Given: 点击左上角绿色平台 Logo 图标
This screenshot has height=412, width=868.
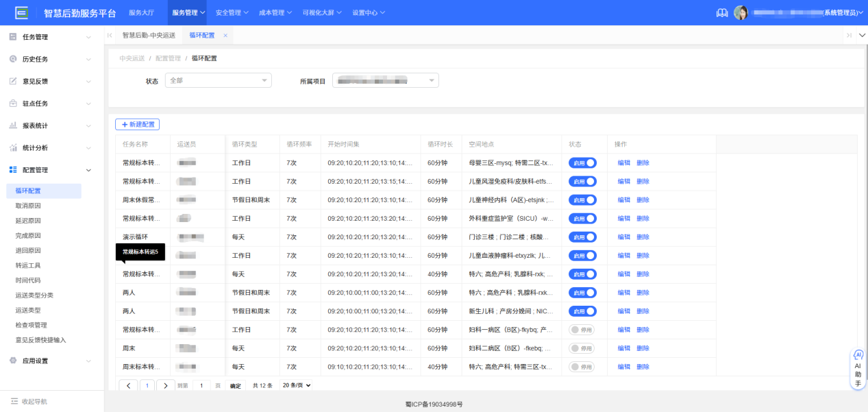Looking at the screenshot, I should click(20, 12).
